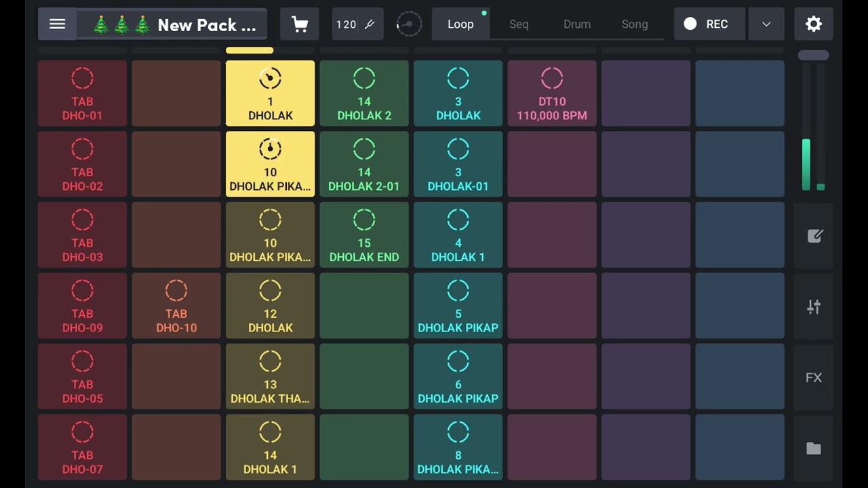Launch the 4 DHOLAK 1 pad
The width and height of the screenshot is (868, 488).
pyautogui.click(x=458, y=235)
